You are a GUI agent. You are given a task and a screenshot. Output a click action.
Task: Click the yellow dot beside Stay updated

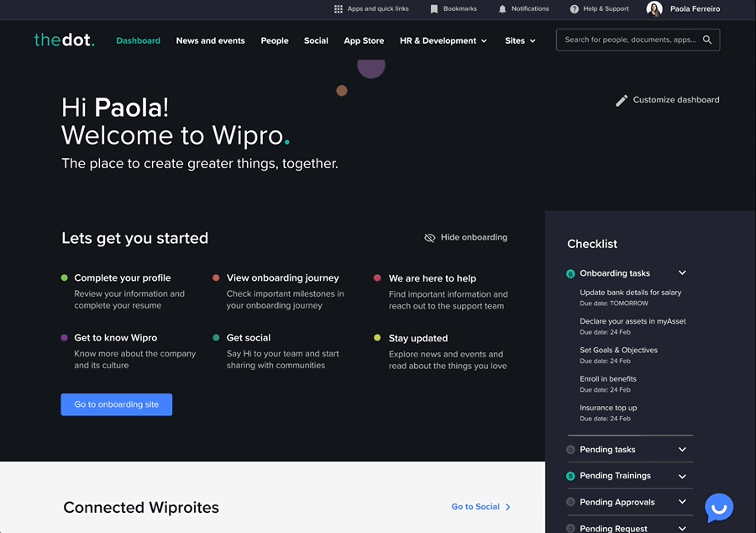pos(377,338)
